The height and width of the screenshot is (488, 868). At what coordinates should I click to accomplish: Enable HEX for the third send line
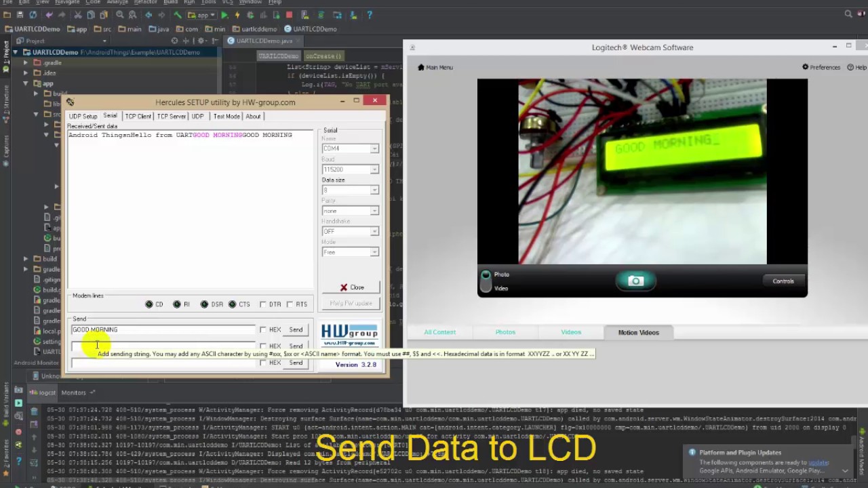pos(263,363)
